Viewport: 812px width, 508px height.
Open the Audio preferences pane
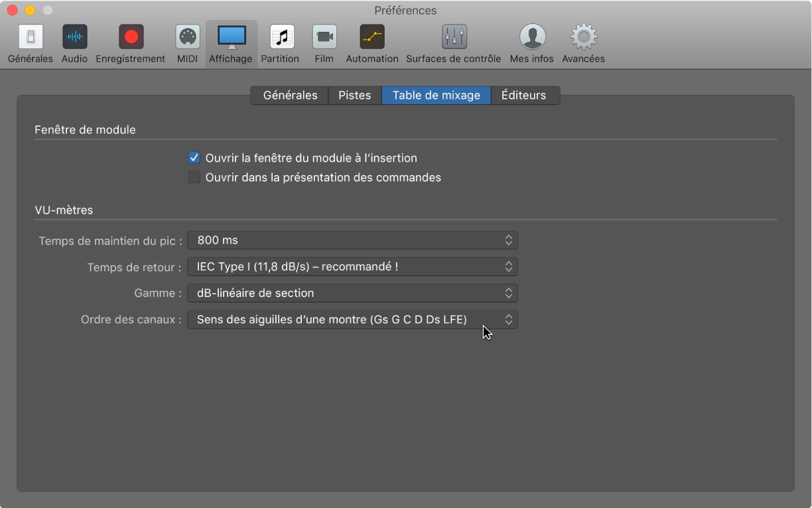(x=74, y=37)
